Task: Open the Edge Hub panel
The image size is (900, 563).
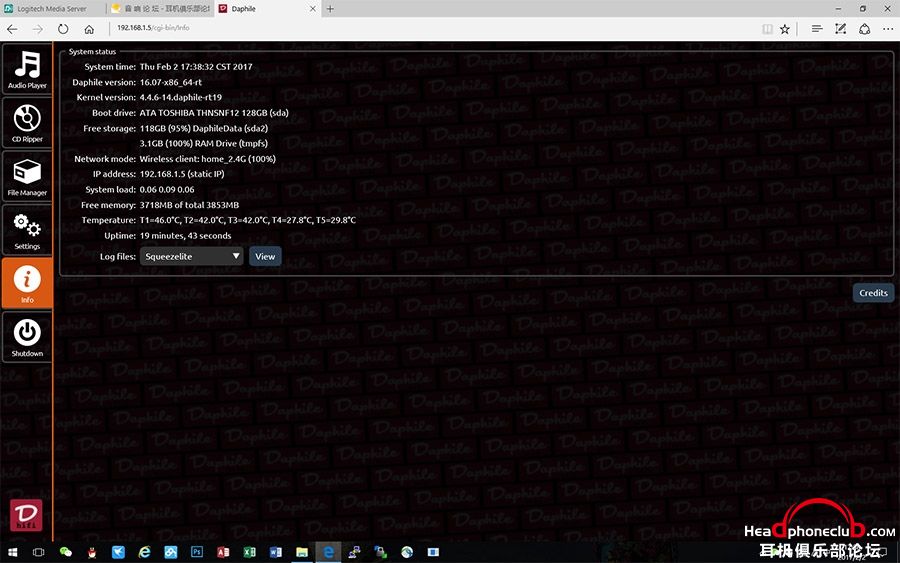Action: pos(817,29)
